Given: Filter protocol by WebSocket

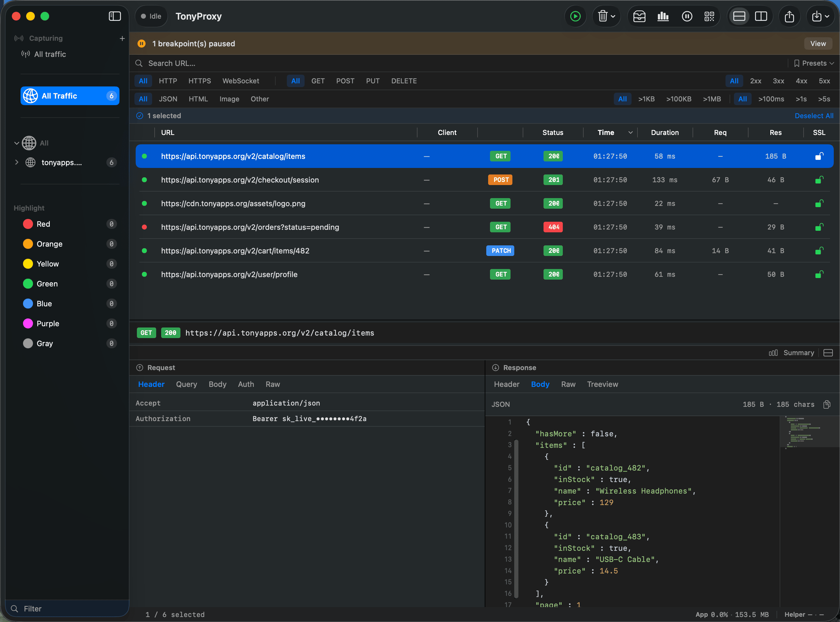Looking at the screenshot, I should pyautogui.click(x=241, y=81).
